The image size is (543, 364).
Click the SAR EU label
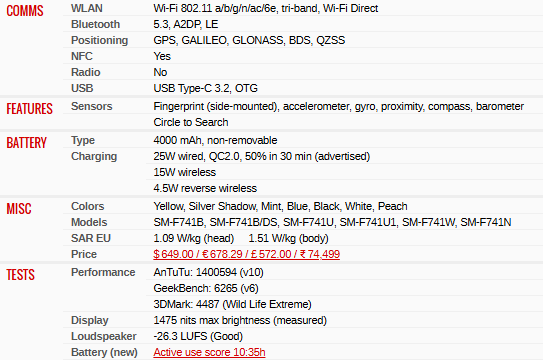(x=91, y=238)
